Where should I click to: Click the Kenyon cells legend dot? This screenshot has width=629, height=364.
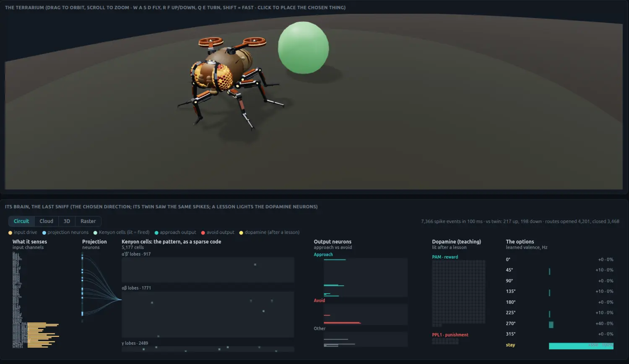point(95,233)
